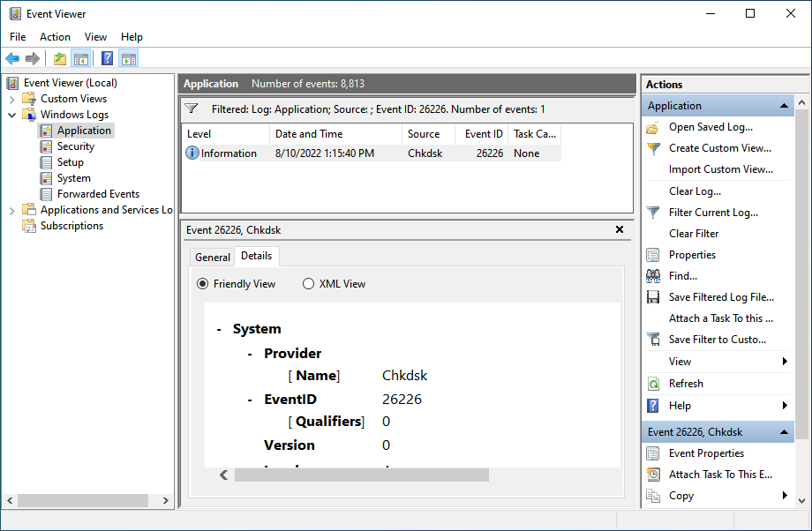
Task: Click the Security log icon in tree
Action: pos(46,146)
